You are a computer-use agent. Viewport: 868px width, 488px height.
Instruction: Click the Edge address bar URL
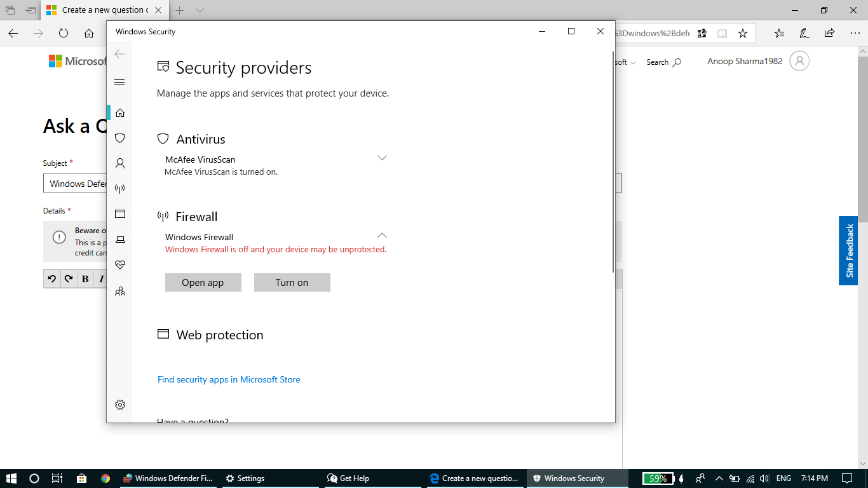click(653, 33)
